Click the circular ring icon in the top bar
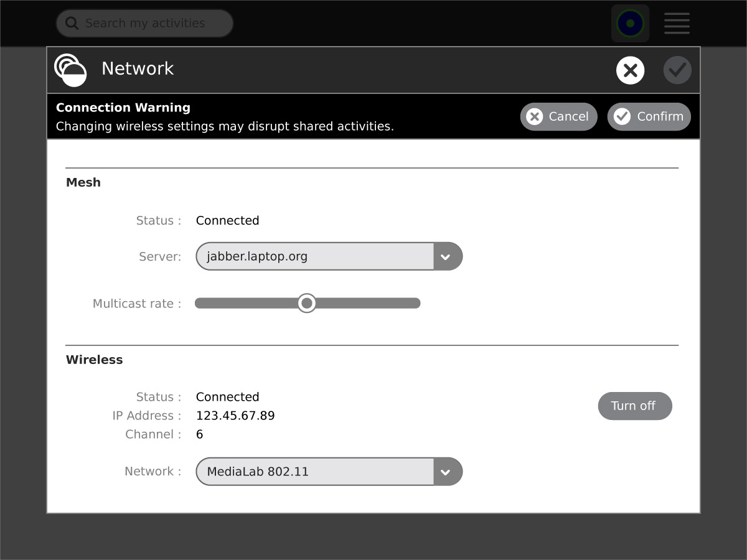The image size is (747, 560). (x=630, y=24)
